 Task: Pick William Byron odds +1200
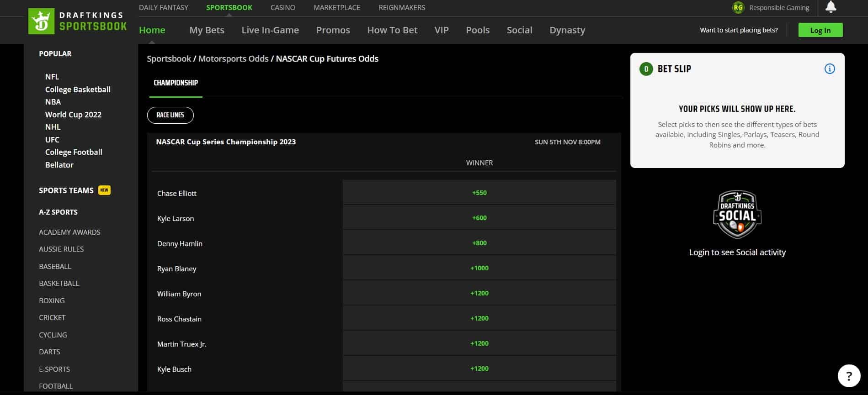[x=479, y=293]
